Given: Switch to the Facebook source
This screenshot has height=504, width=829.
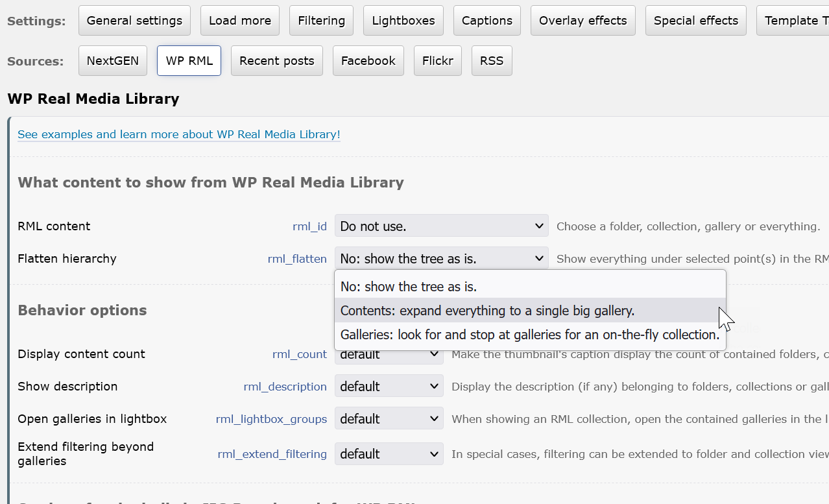Looking at the screenshot, I should pyautogui.click(x=368, y=61).
